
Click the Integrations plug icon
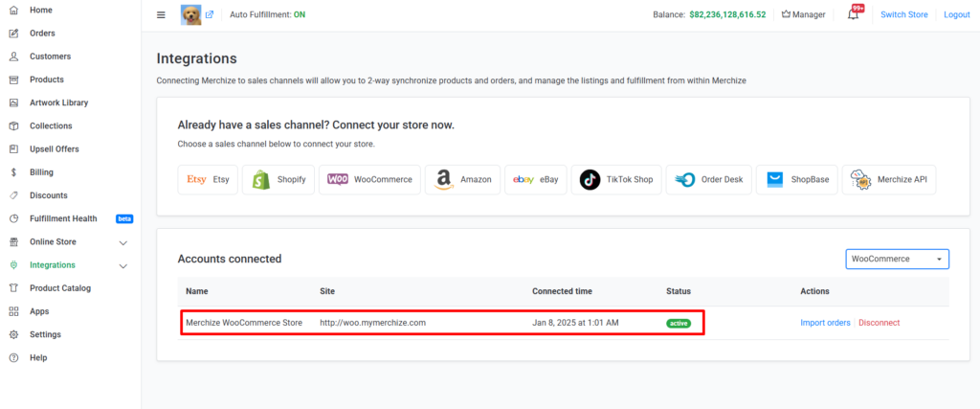(13, 265)
